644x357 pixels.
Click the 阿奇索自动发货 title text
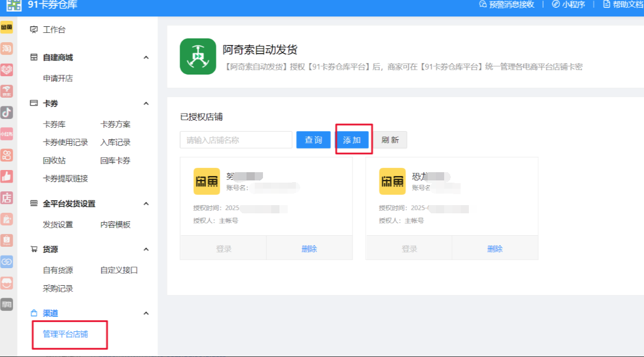(260, 50)
